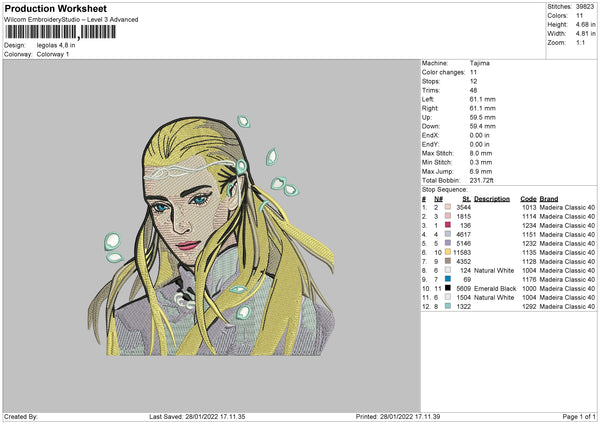Click the Description column header

[x=491, y=198]
